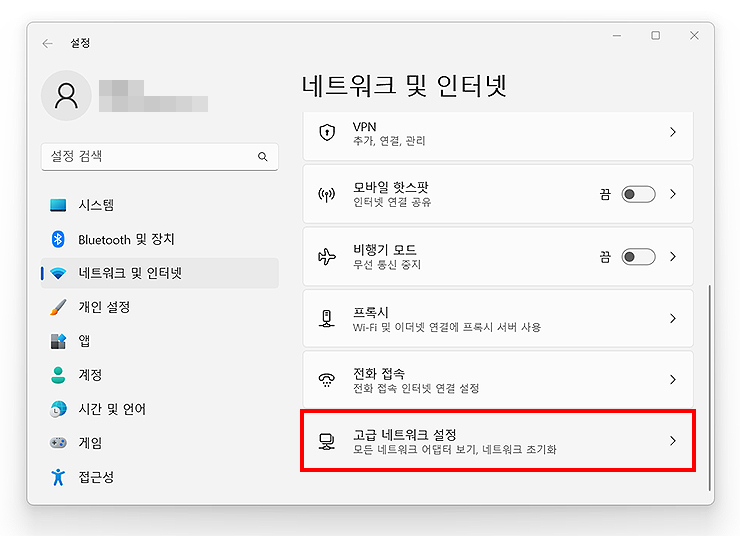
Task: Expand 모바일 핫스팟 via chevron
Action: click(x=673, y=194)
